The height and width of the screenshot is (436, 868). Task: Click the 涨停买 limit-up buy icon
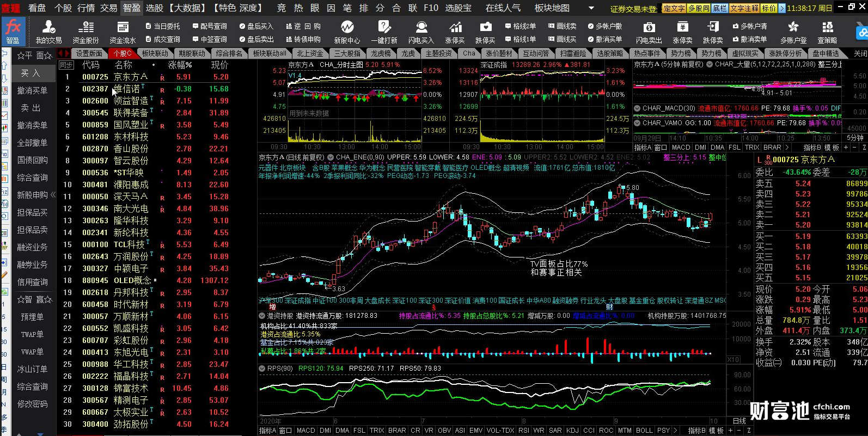pos(455,32)
